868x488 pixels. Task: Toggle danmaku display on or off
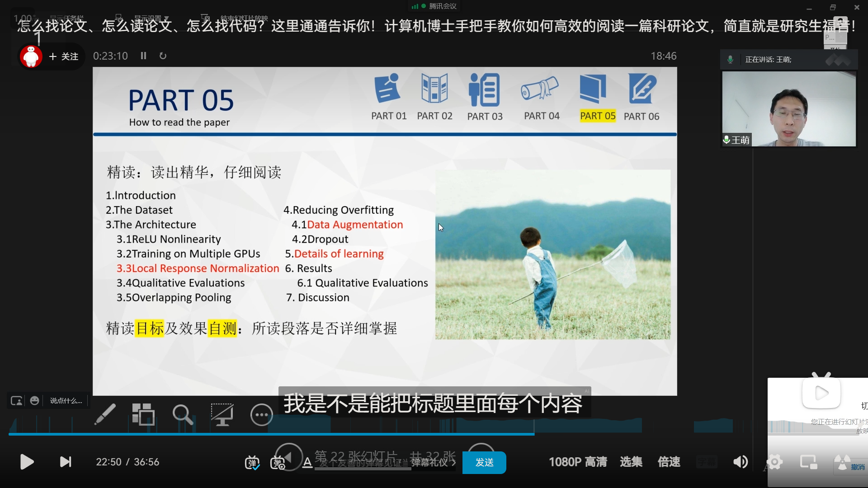click(252, 463)
